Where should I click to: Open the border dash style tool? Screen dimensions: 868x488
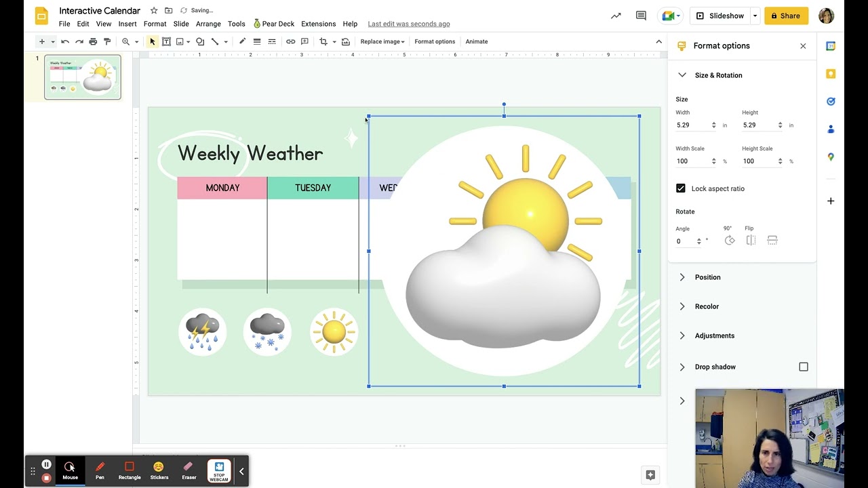(272, 41)
